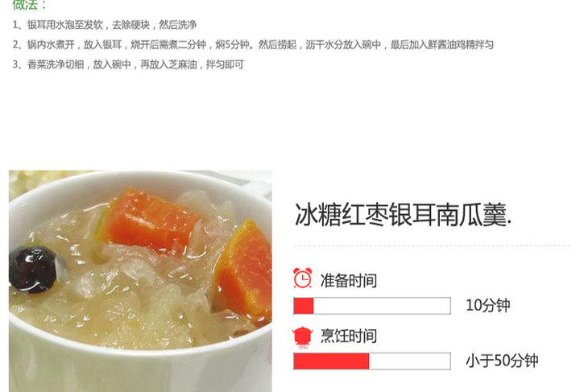Click the red filled part of the cooking bar

coord(332,361)
